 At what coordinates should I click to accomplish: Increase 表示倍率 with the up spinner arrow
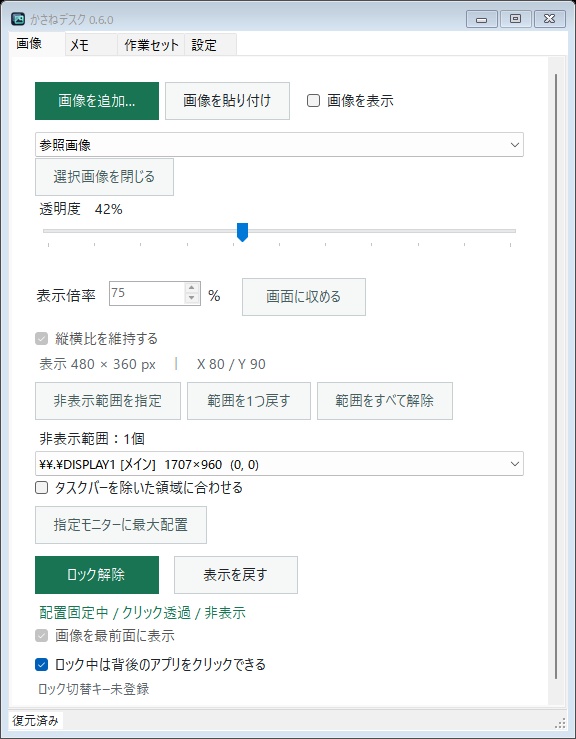[191, 287]
